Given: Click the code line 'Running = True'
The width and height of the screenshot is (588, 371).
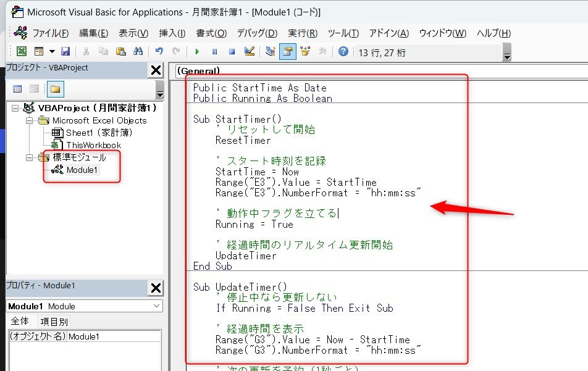Looking at the screenshot, I should [x=254, y=224].
